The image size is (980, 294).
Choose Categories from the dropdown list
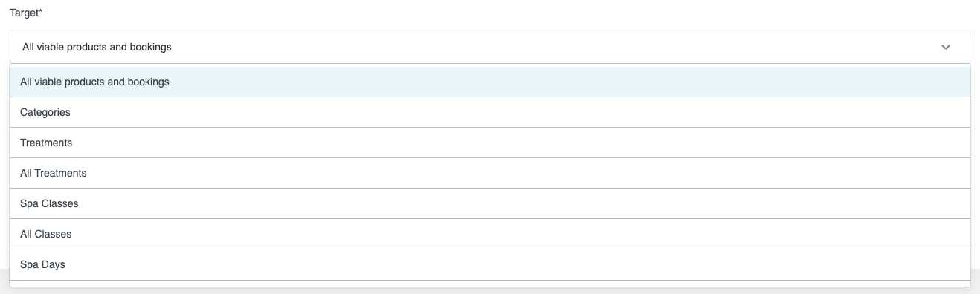click(x=490, y=112)
